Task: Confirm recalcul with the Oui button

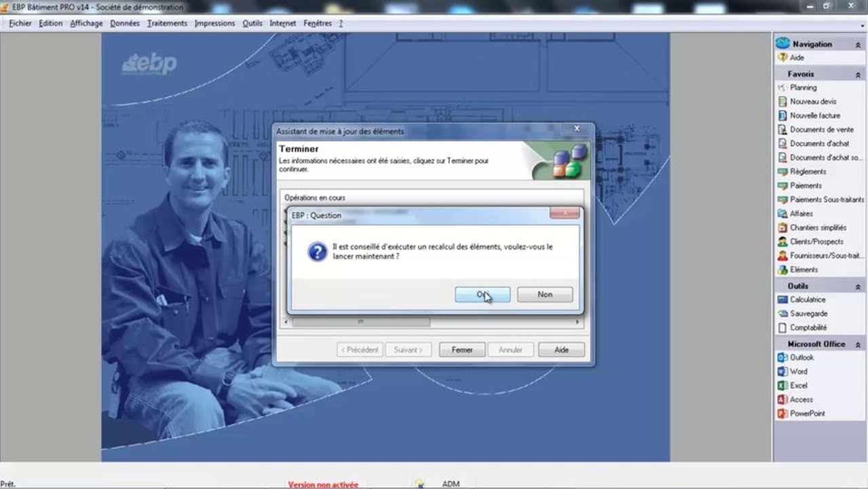Action: (x=483, y=295)
